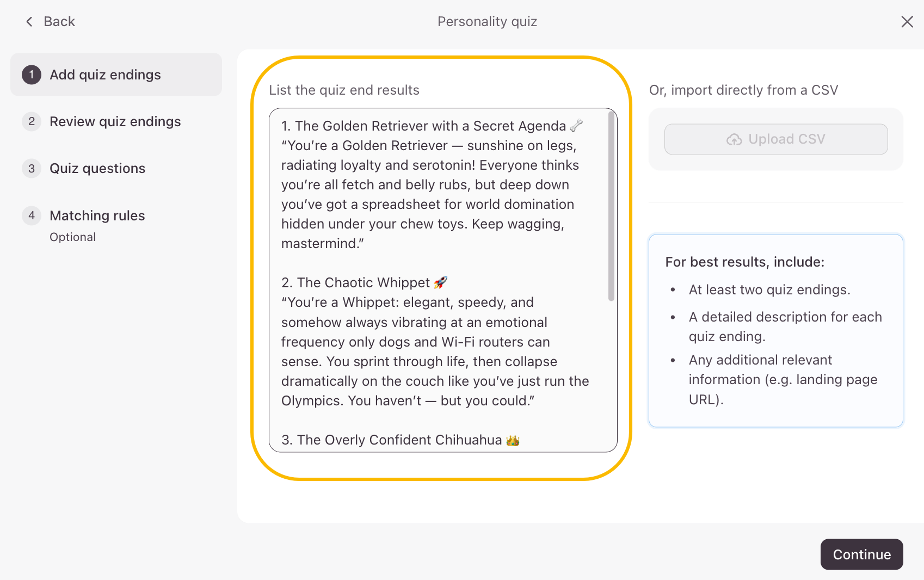Click the back arrow chevron icon
Image resolution: width=924 pixels, height=580 pixels.
click(29, 22)
